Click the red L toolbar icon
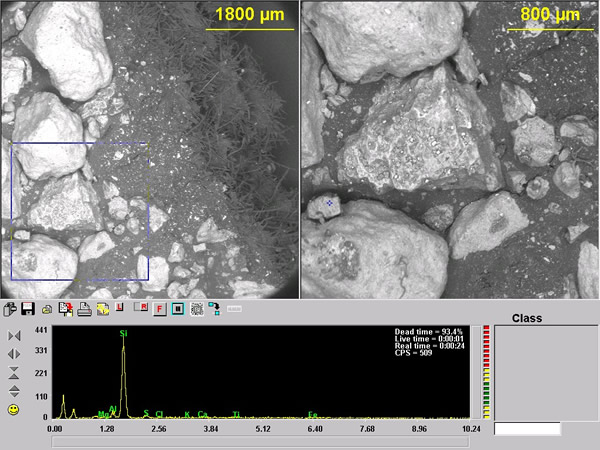 (x=120, y=307)
